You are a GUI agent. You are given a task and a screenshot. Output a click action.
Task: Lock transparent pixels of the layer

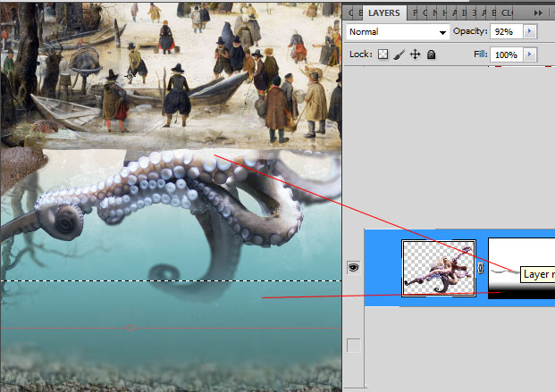383,54
